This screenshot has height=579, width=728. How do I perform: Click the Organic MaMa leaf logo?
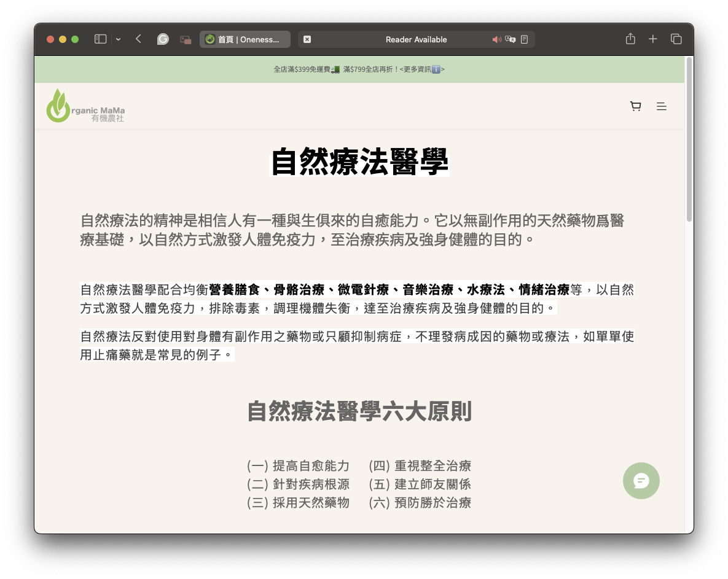[x=58, y=105]
